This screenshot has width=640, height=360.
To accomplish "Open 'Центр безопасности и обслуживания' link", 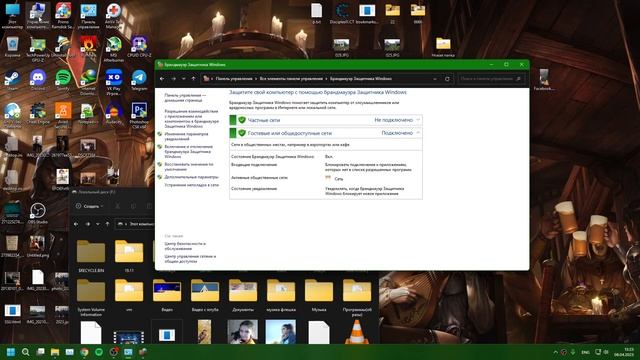I will click(x=185, y=246).
